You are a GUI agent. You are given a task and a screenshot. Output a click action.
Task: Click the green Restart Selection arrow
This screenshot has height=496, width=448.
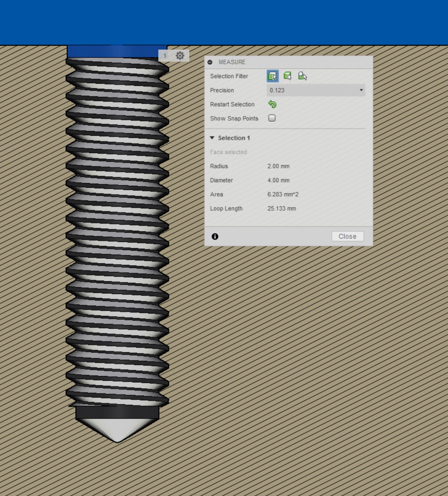(x=272, y=104)
